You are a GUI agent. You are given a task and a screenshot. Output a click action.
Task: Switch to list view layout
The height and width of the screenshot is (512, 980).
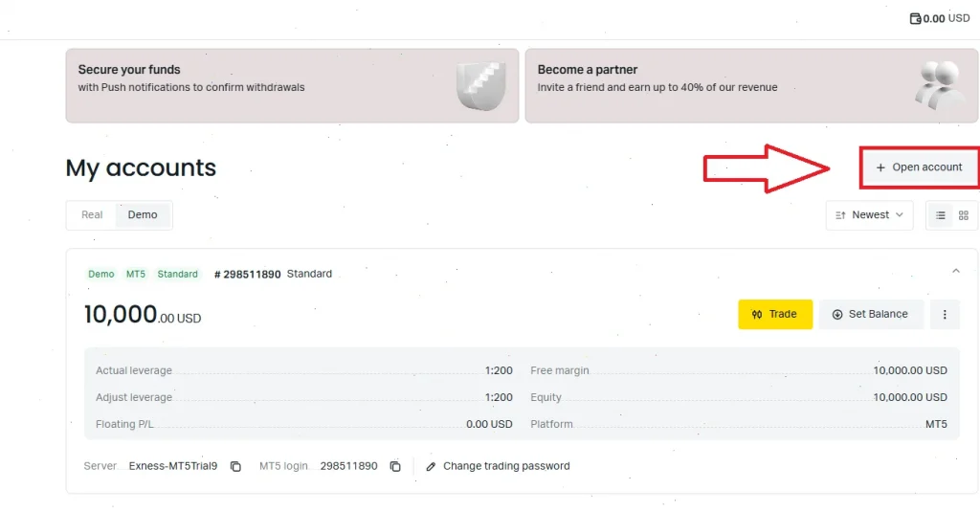[x=940, y=215]
